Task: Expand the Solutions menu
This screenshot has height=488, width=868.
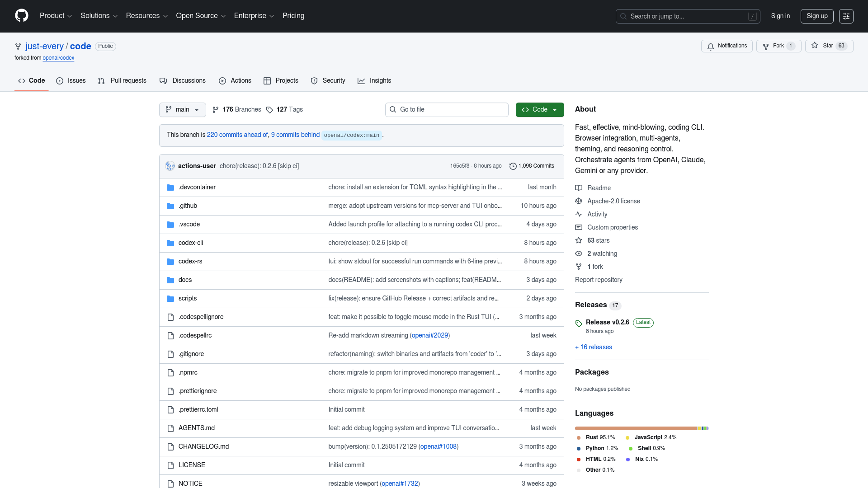Action: (99, 16)
